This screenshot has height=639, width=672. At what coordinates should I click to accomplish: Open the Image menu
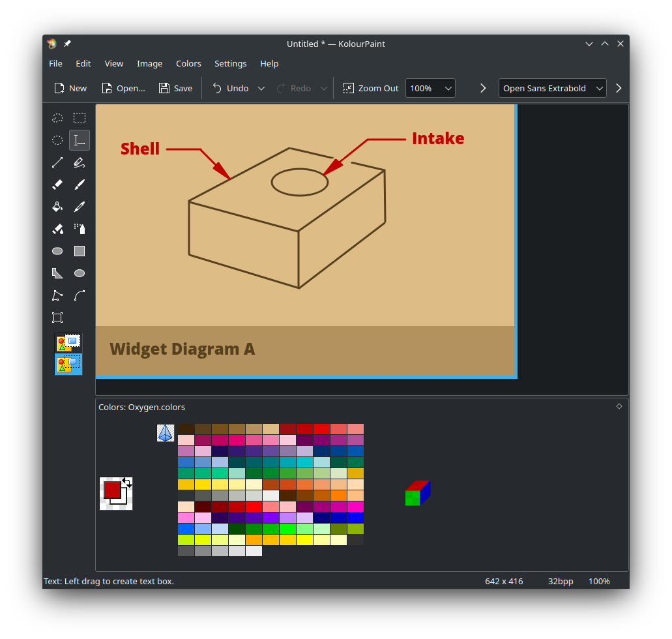click(149, 63)
